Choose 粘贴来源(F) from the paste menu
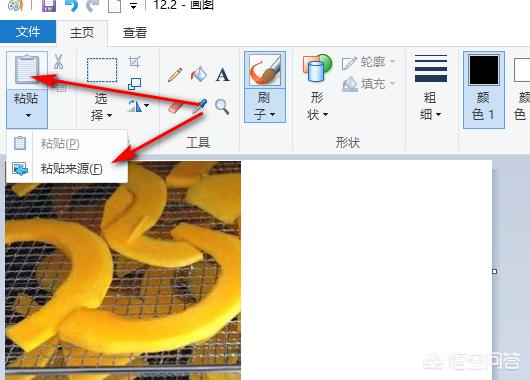 pos(67,168)
